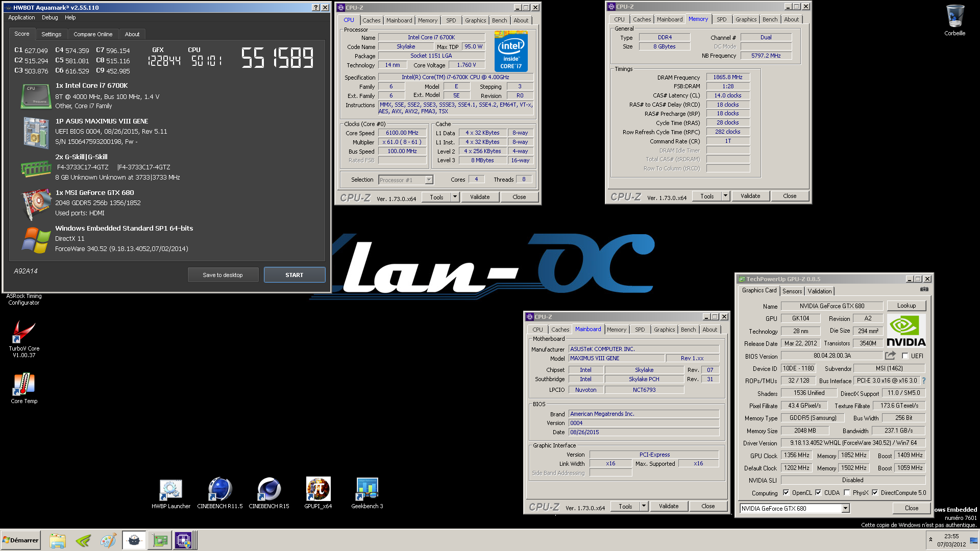980x551 pixels.
Task: Open the Corbeille recycle bin on the desktop
Action: [954, 20]
